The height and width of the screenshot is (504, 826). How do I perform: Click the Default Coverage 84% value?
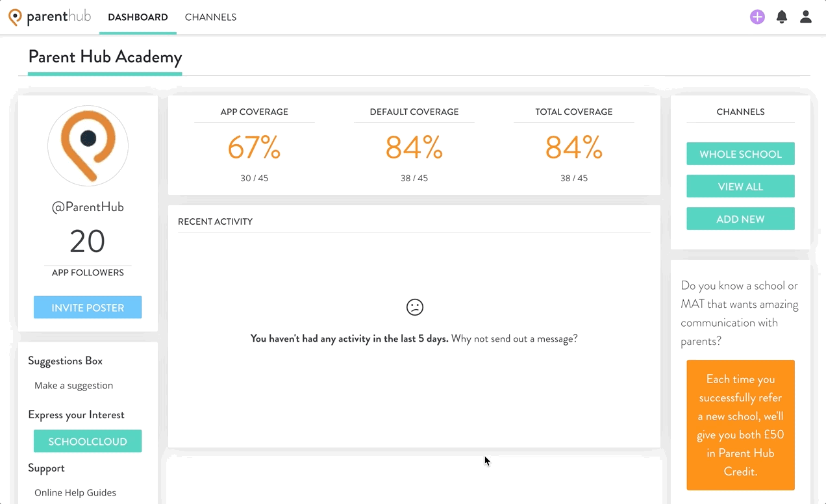(414, 147)
